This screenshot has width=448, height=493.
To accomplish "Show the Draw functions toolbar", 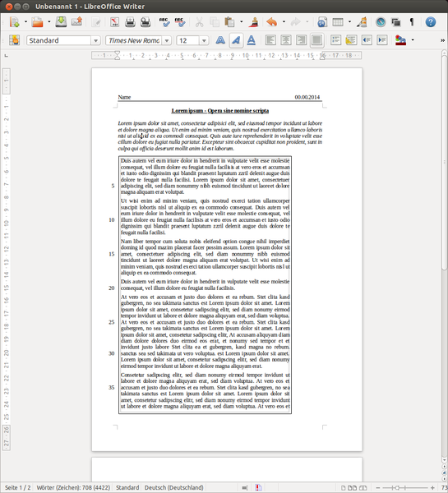I will (363, 22).
